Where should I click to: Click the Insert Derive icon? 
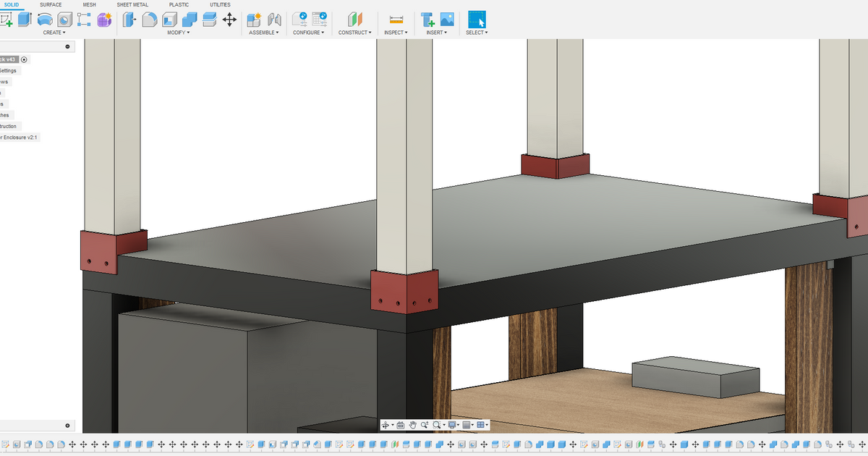tap(427, 20)
